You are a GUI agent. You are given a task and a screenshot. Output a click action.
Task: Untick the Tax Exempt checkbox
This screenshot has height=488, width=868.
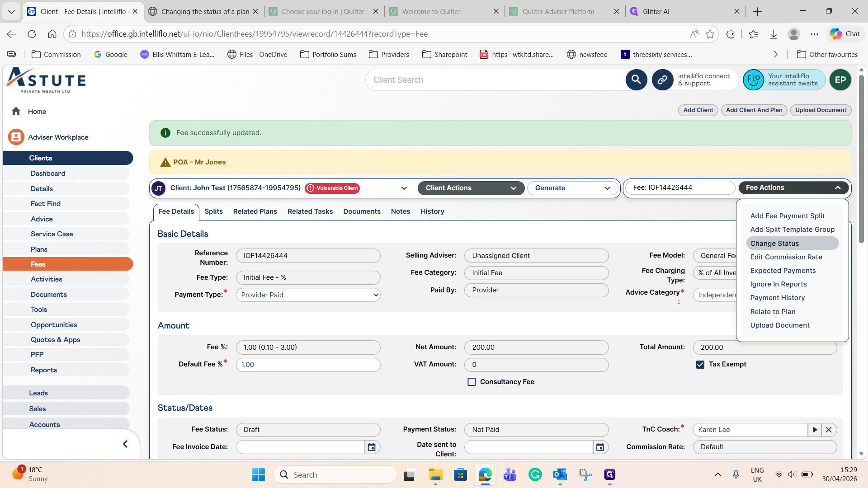700,365
